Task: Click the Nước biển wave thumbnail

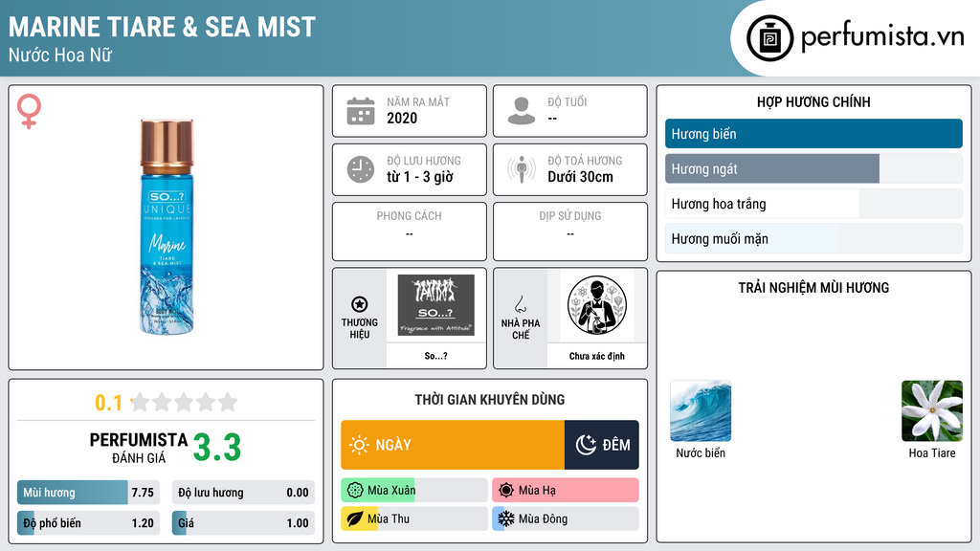Action: 701,411
